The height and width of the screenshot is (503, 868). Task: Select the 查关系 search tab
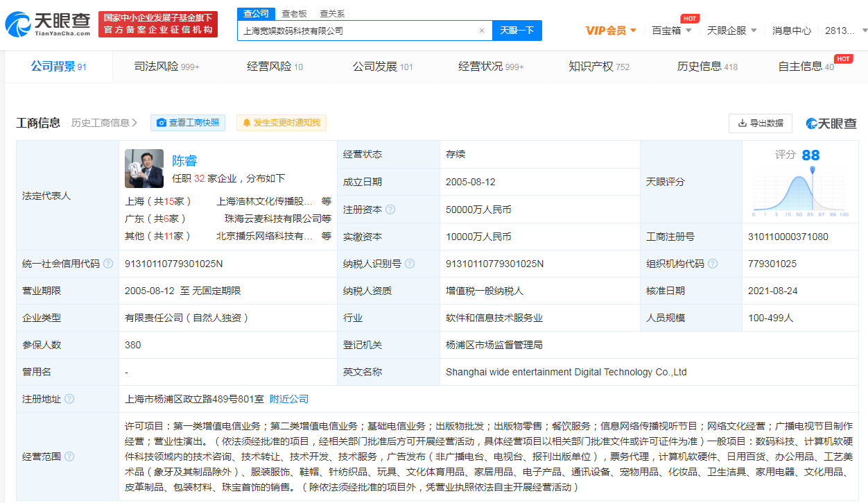tap(332, 14)
